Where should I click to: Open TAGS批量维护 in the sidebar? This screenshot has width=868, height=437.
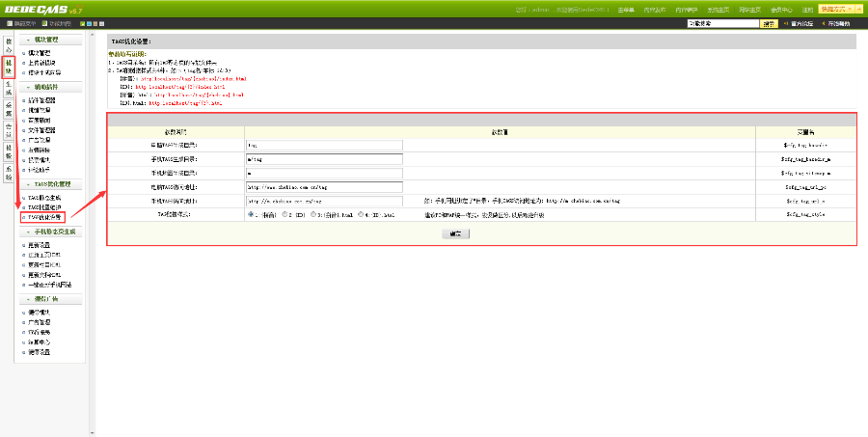click(44, 207)
